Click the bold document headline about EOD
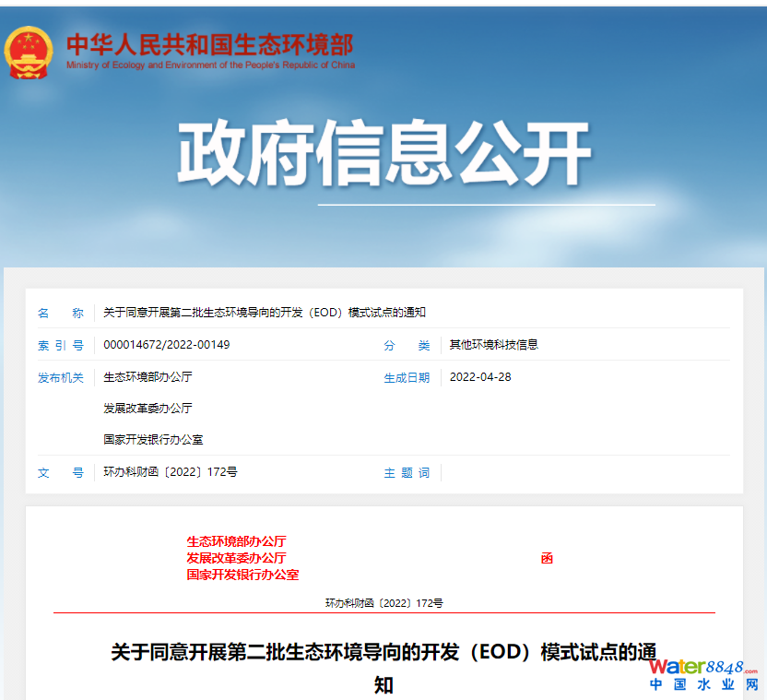The image size is (767, 700). tap(383, 653)
